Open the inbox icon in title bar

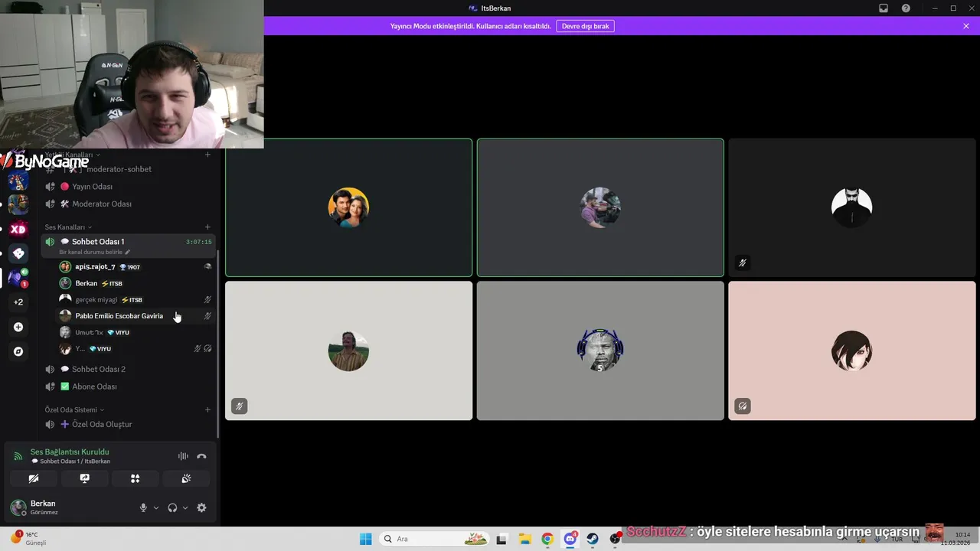tap(884, 8)
